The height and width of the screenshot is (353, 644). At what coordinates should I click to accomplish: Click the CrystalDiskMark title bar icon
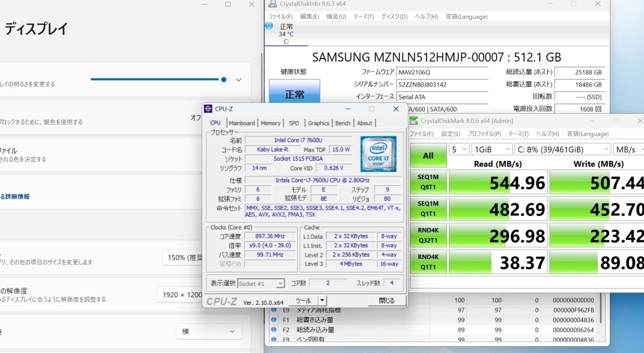413,121
